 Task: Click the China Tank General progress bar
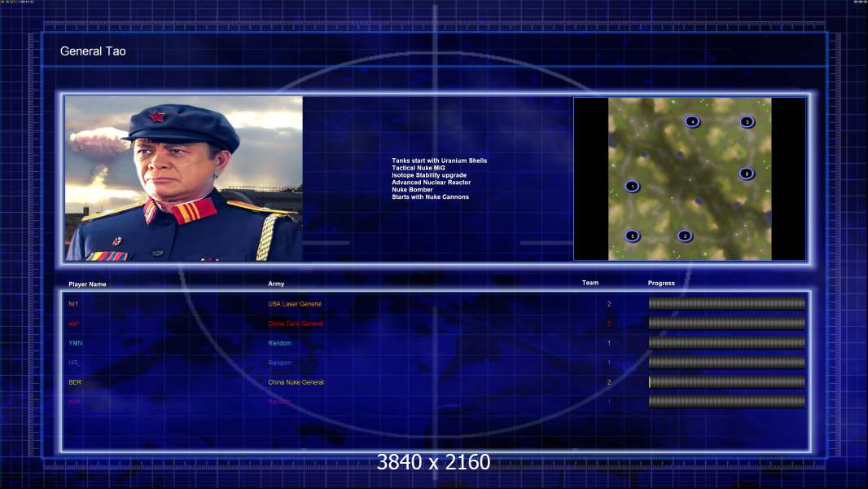point(727,323)
